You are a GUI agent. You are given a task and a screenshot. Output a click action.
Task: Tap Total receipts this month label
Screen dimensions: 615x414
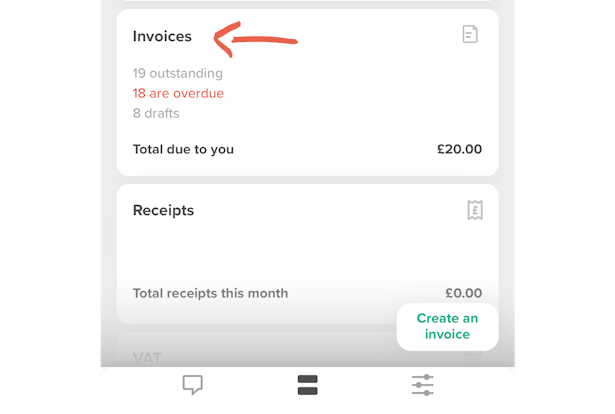click(210, 293)
